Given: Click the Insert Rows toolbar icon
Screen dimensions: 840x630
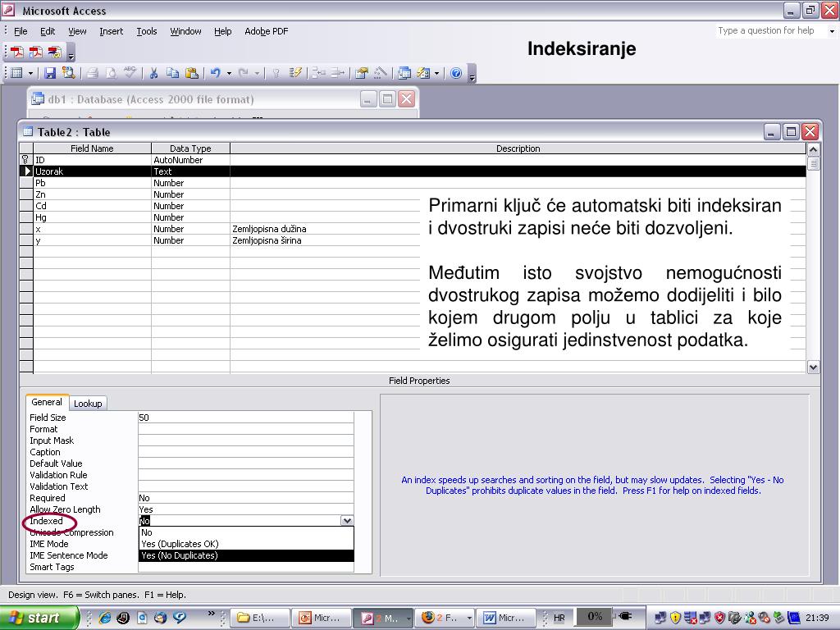Looking at the screenshot, I should click(319, 73).
